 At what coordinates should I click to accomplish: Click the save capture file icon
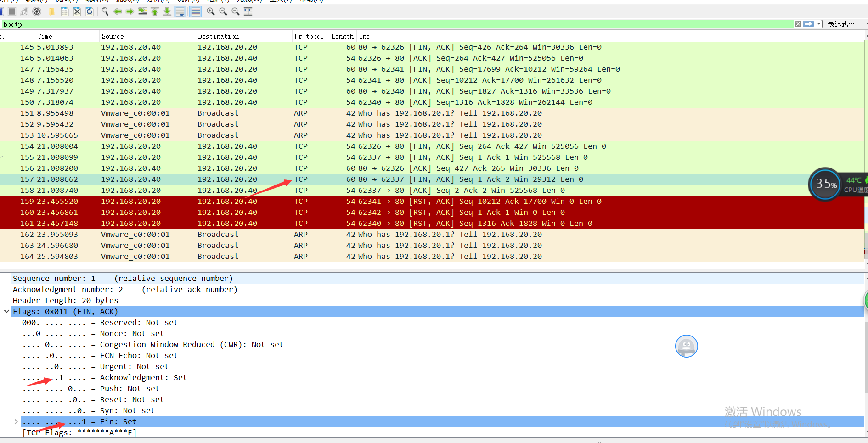tap(65, 11)
